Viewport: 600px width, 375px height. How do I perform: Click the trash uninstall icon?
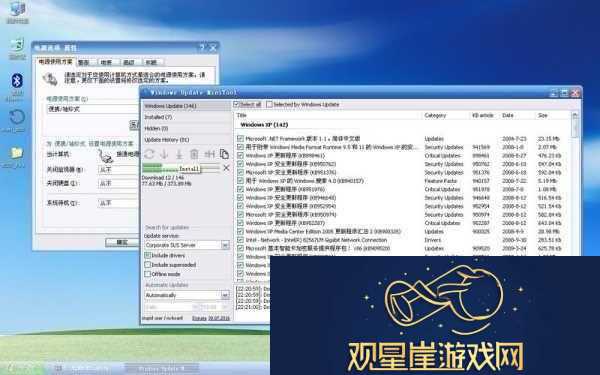click(x=194, y=154)
